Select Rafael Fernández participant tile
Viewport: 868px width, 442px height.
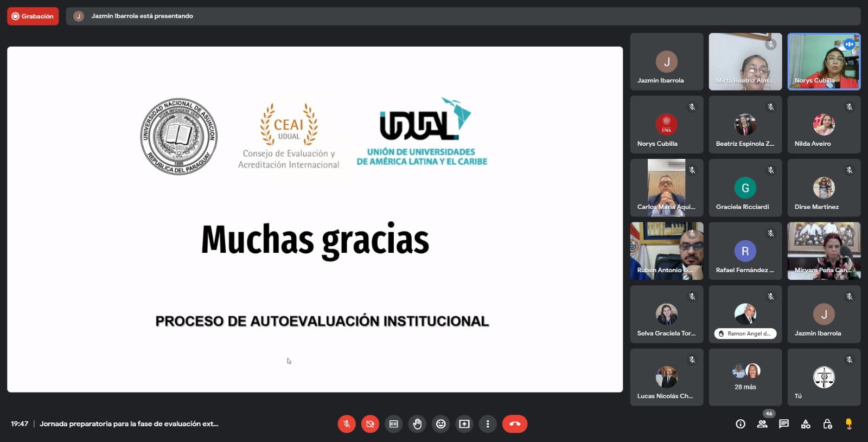(745, 251)
